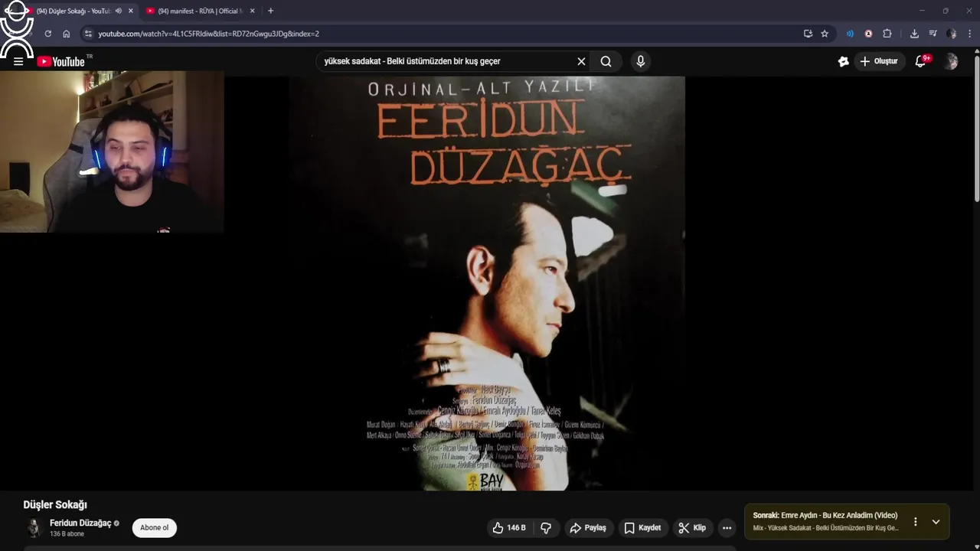Share video with Paylaş button
The height and width of the screenshot is (551, 980).
[588, 528]
